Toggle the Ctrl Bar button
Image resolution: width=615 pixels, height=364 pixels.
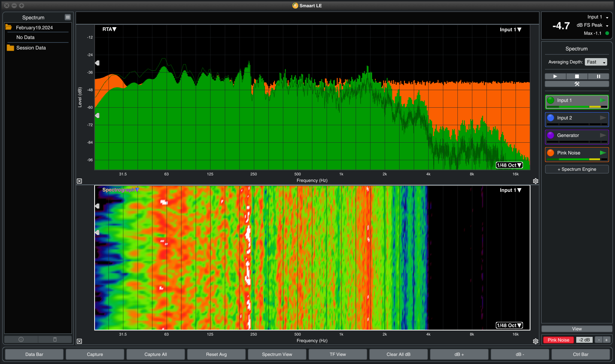[581, 354]
